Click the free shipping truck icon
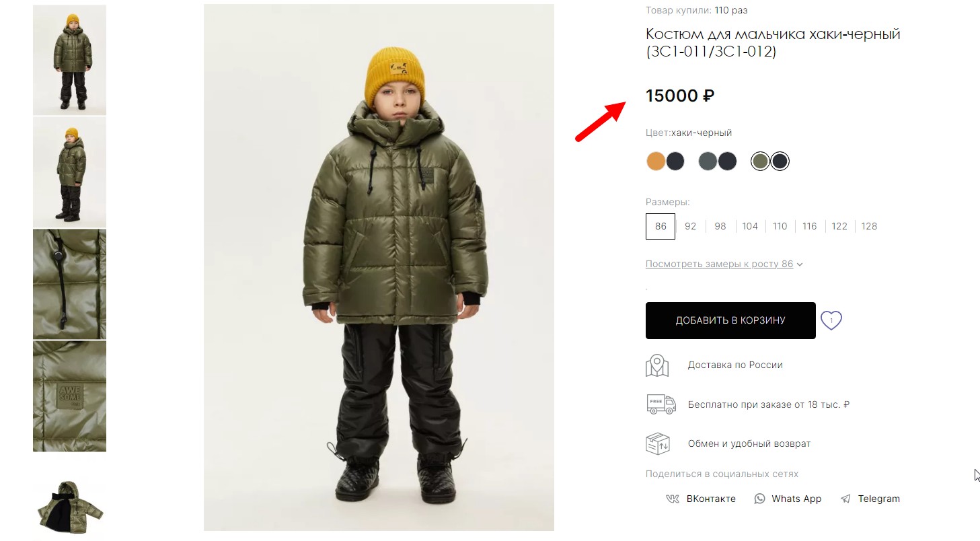Image resolution: width=980 pixels, height=541 pixels. coord(661,404)
